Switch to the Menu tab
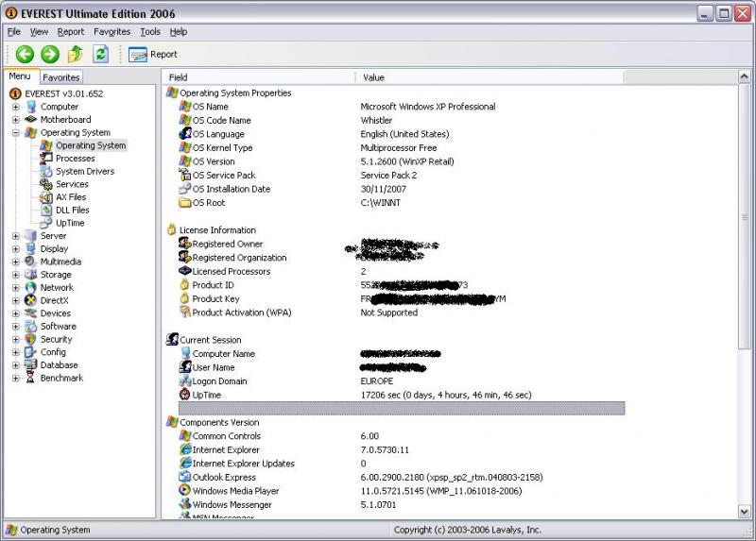This screenshot has height=541, width=756. coord(20,76)
